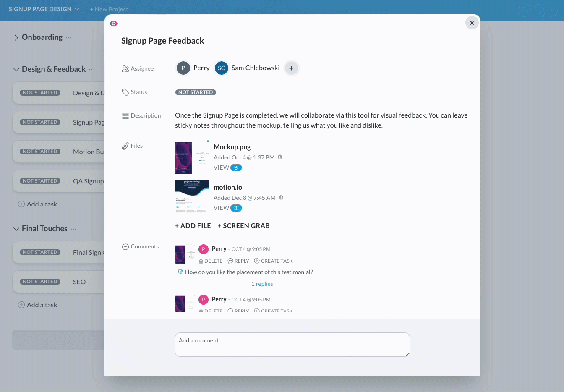564x392 pixels.
Task: Click the SEO task's NOT STARTED badge
Action: click(x=40, y=282)
